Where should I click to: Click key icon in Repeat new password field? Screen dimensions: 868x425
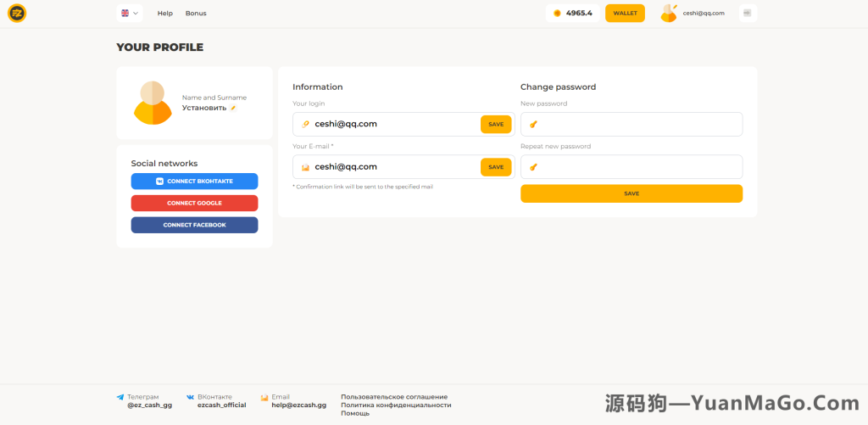tap(533, 167)
